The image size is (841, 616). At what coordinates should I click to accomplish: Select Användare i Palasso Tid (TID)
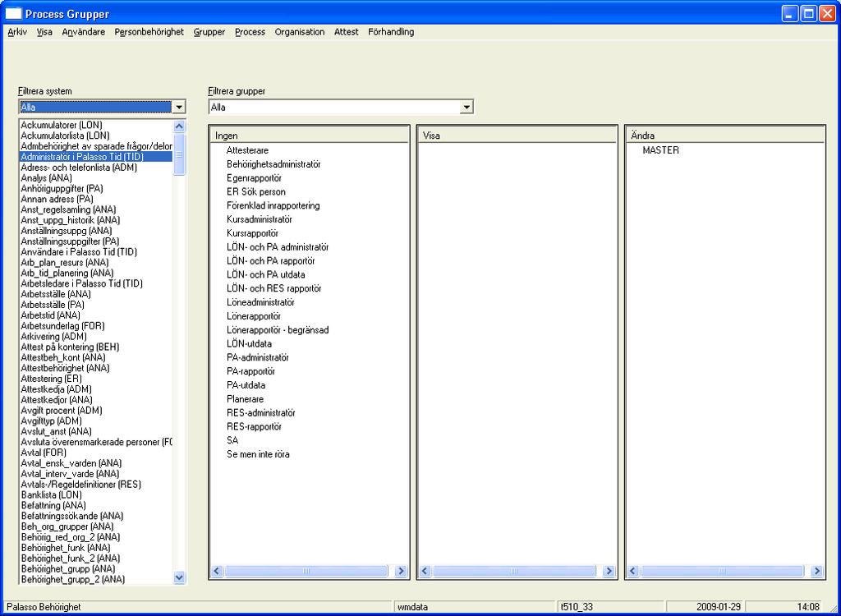coord(79,252)
